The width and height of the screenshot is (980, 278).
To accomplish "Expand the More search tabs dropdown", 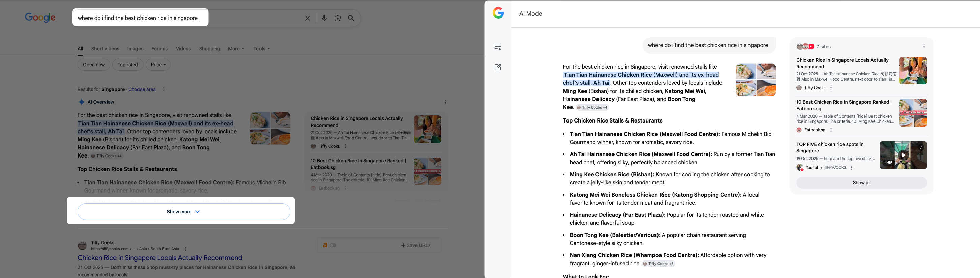I will [x=236, y=49].
